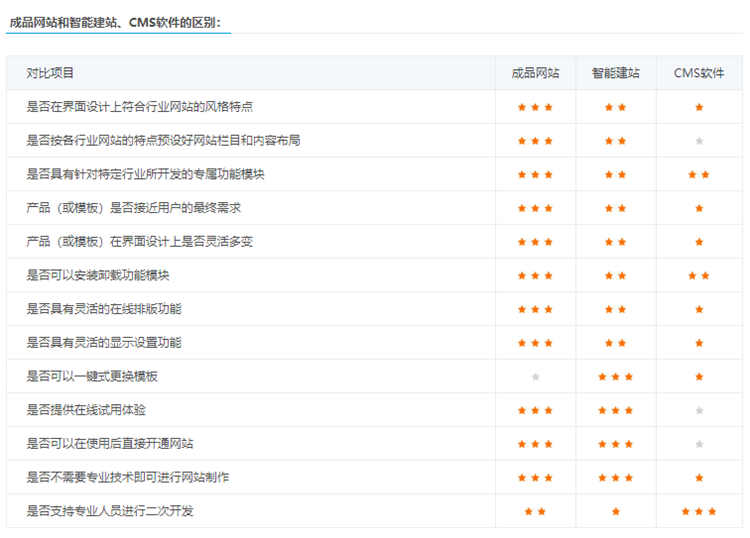This screenshot has height=538, width=750.
Task: Click 成品网站 two-star rating in 二次开发 row
Action: (x=535, y=511)
